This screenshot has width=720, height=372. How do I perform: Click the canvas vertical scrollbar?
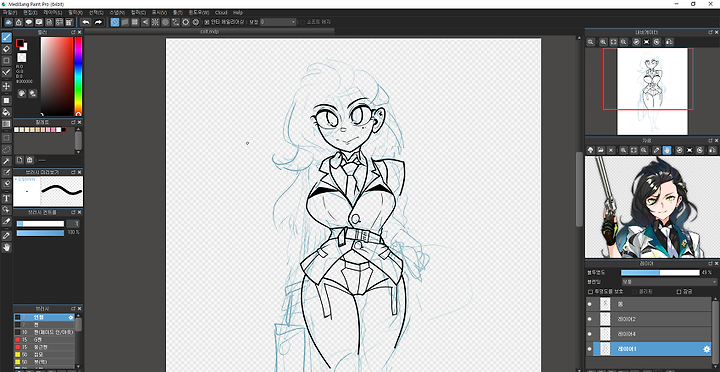click(579, 189)
